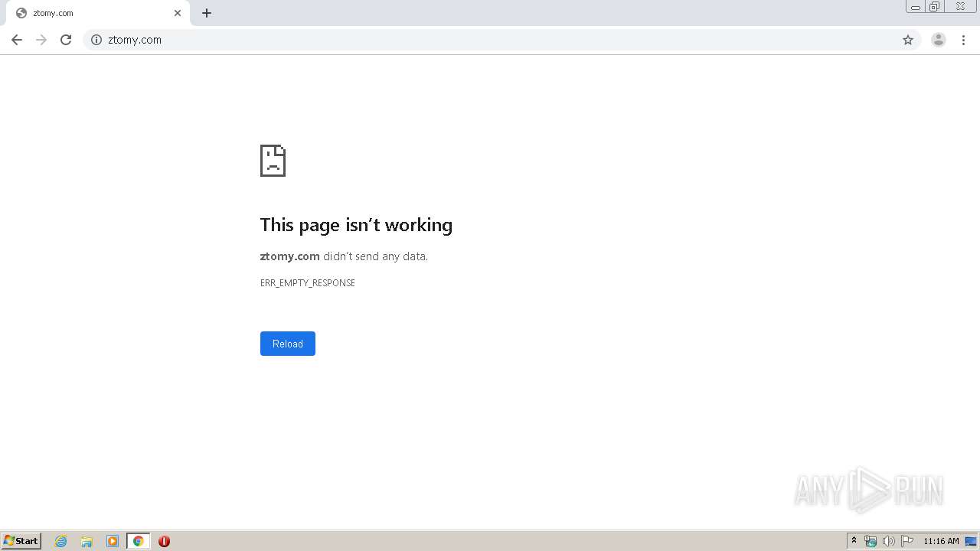
Task: Click the "ztomy.com didn't send any data" text
Action: [344, 256]
